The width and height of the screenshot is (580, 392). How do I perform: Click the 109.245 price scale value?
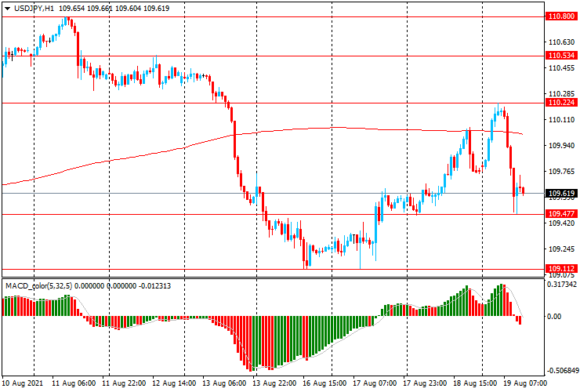561,249
